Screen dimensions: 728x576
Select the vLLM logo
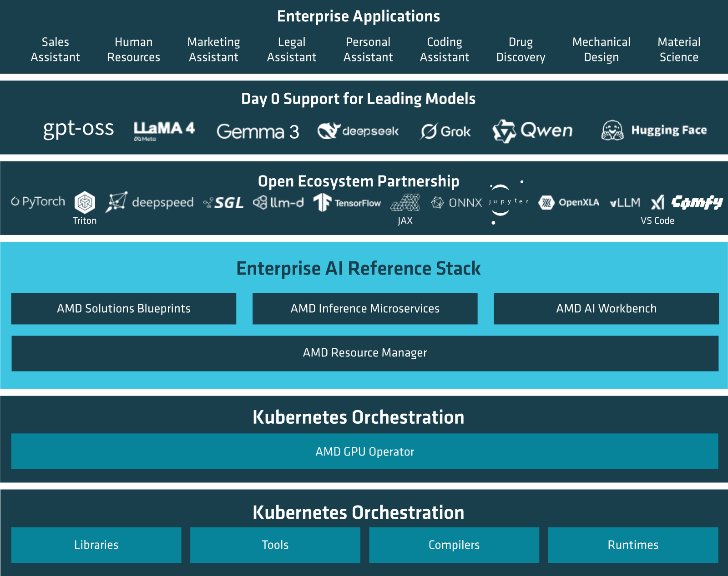625,202
